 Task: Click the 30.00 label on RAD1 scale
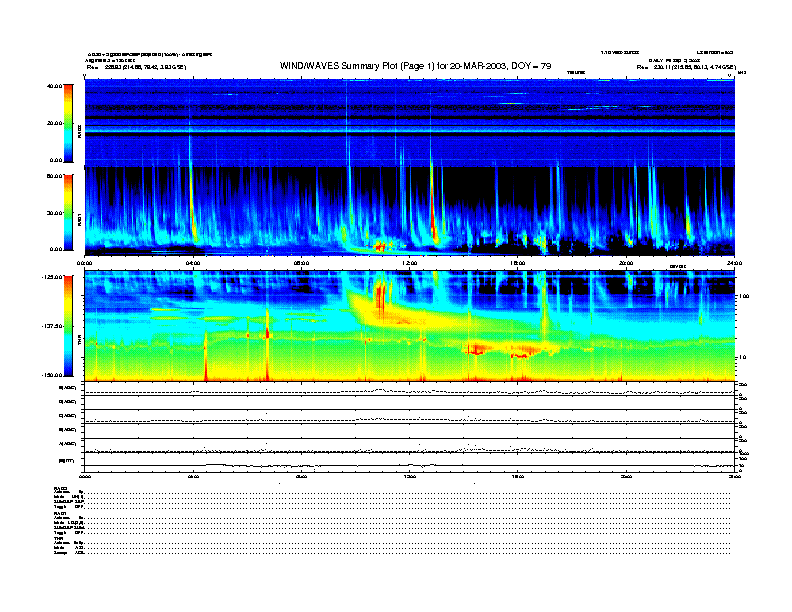pyautogui.click(x=54, y=213)
